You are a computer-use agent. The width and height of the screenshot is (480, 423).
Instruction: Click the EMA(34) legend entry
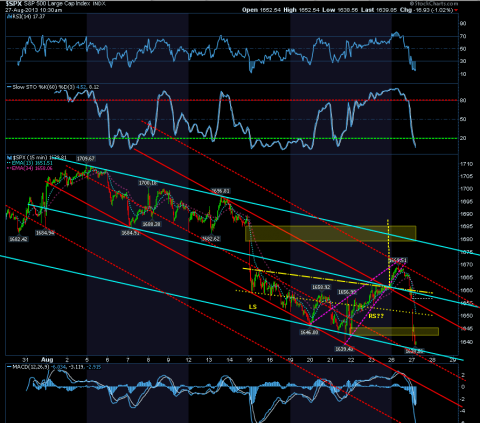coord(30,168)
